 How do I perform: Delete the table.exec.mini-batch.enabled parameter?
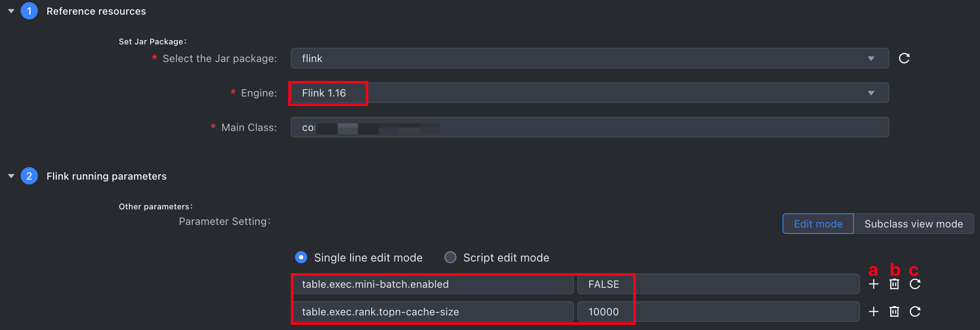point(894,284)
